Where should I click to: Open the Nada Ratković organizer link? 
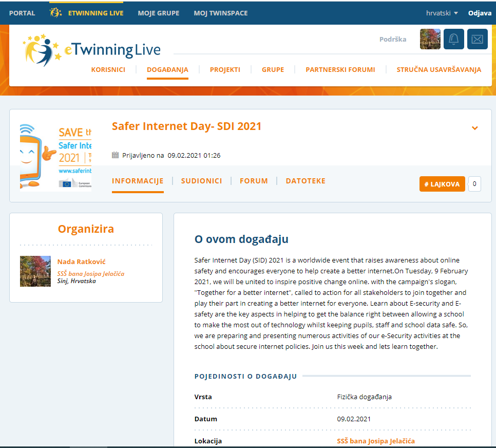click(x=81, y=262)
